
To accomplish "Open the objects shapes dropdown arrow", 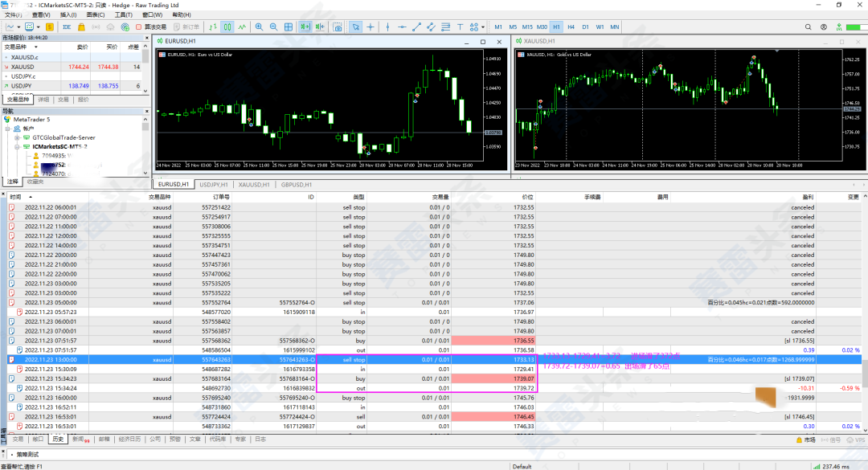I will tap(483, 27).
